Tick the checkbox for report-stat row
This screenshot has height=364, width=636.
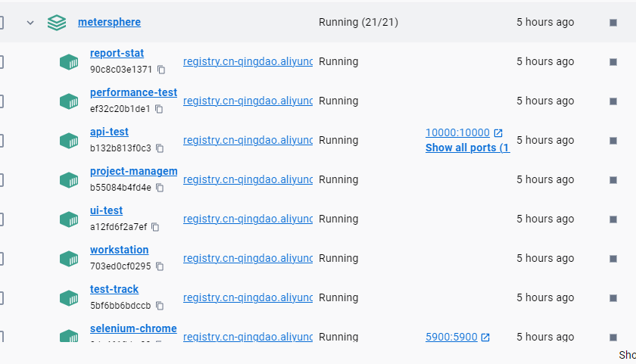point(2,62)
